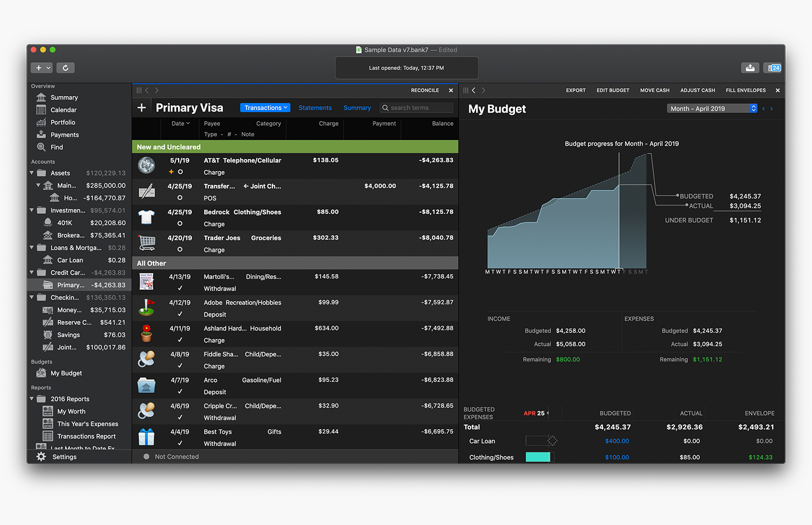Image resolution: width=812 pixels, height=525 pixels.
Task: Click Fill Envelopes button
Action: coord(745,91)
